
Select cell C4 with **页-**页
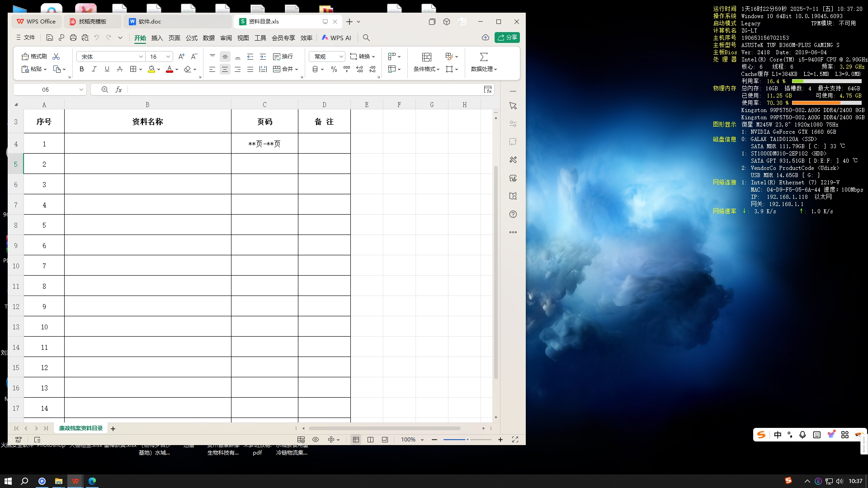(264, 144)
